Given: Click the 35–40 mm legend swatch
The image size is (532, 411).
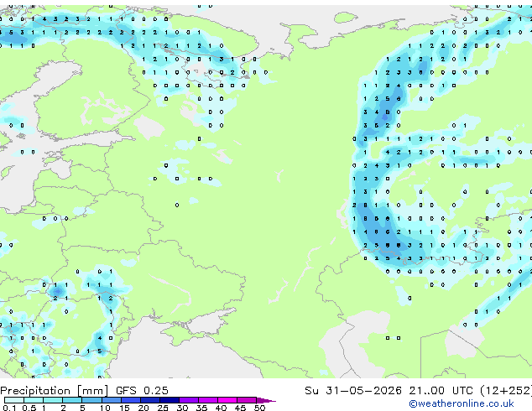Looking at the screenshot, I should point(208,400).
